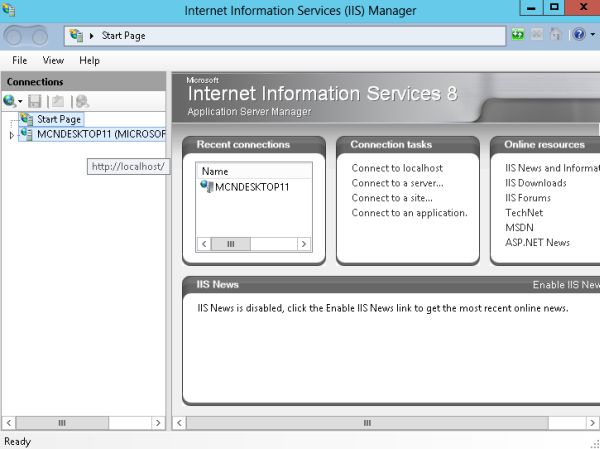Refresh the page with the green refresh icon

tap(518, 34)
